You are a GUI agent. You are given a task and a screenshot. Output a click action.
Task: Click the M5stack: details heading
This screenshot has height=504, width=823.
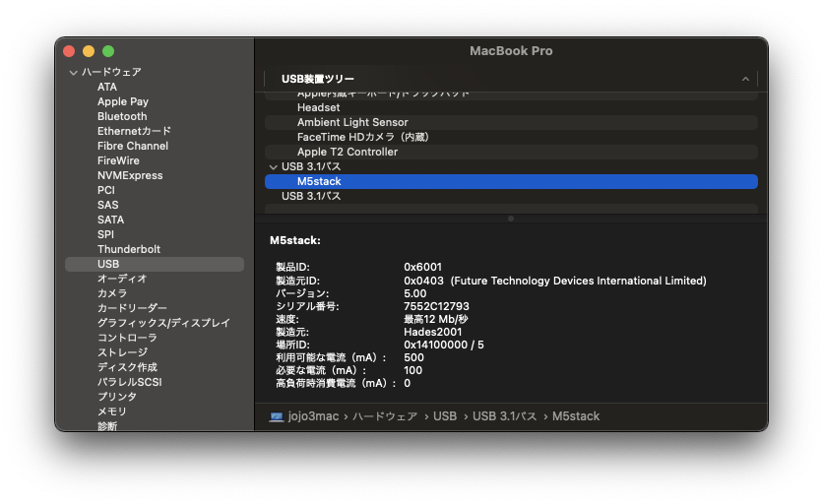coord(295,240)
